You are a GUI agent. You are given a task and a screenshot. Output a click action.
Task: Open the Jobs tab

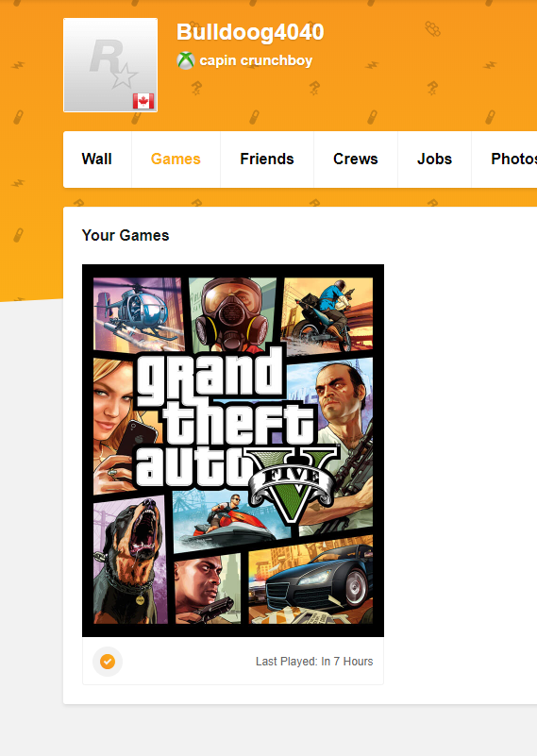click(x=434, y=160)
